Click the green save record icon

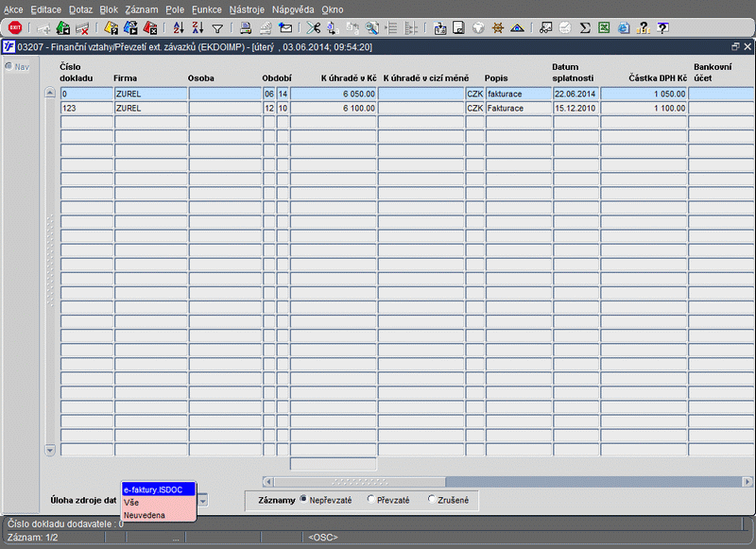(x=62, y=28)
